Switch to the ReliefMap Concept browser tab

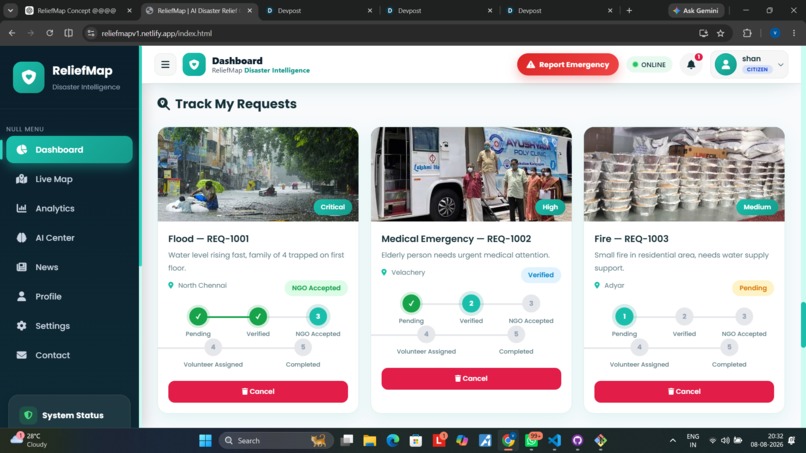pyautogui.click(x=76, y=10)
